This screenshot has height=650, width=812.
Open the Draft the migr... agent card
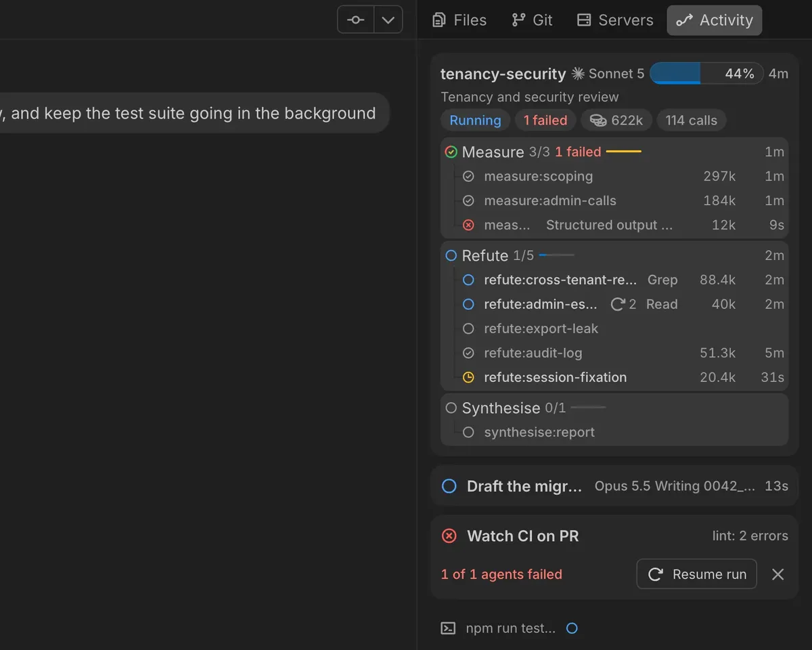point(614,486)
